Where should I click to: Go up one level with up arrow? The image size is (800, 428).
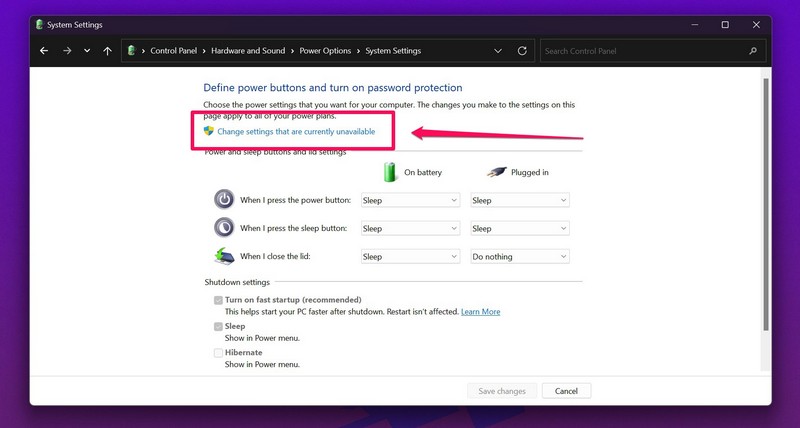click(x=107, y=51)
